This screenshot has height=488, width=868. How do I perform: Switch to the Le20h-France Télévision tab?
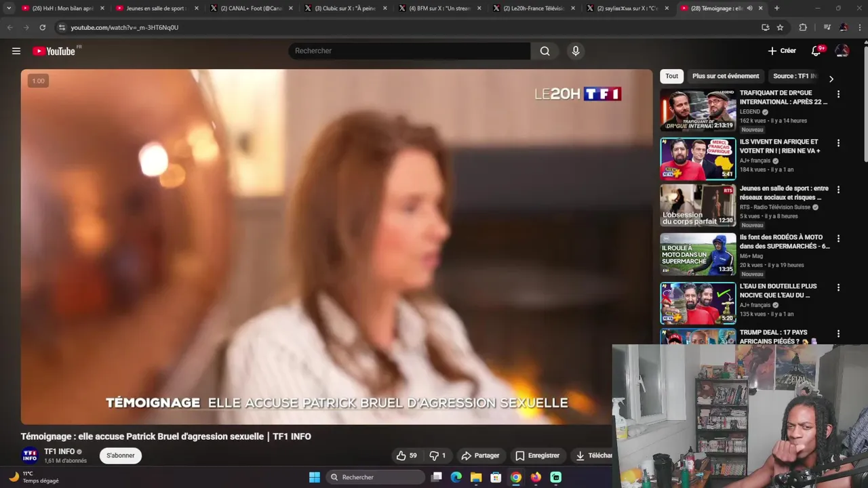534,8
